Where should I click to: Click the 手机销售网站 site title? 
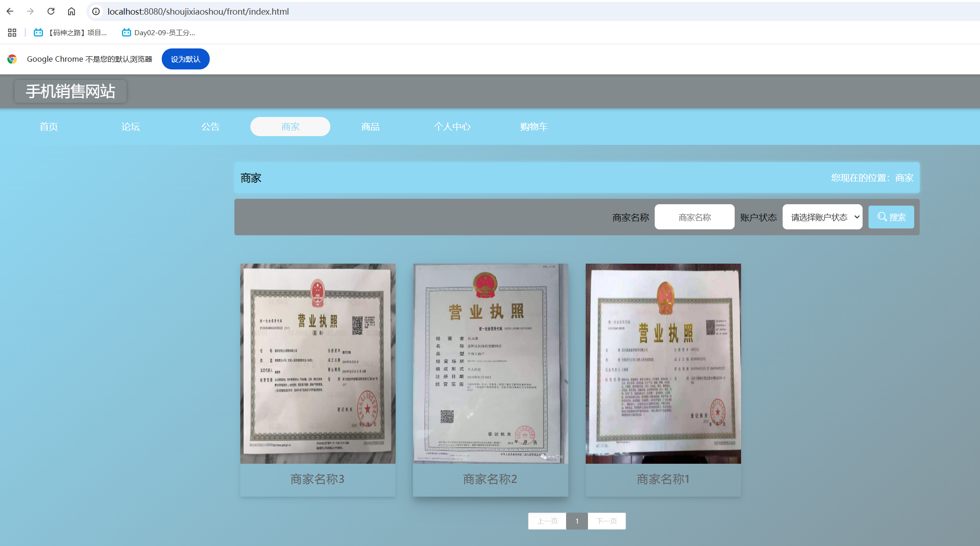click(70, 91)
